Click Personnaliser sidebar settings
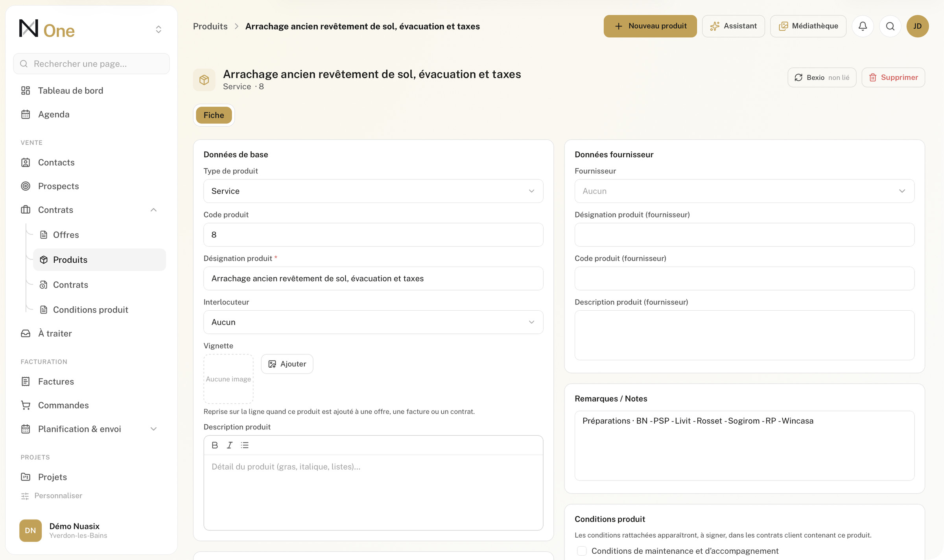The height and width of the screenshot is (560, 944). 52,496
